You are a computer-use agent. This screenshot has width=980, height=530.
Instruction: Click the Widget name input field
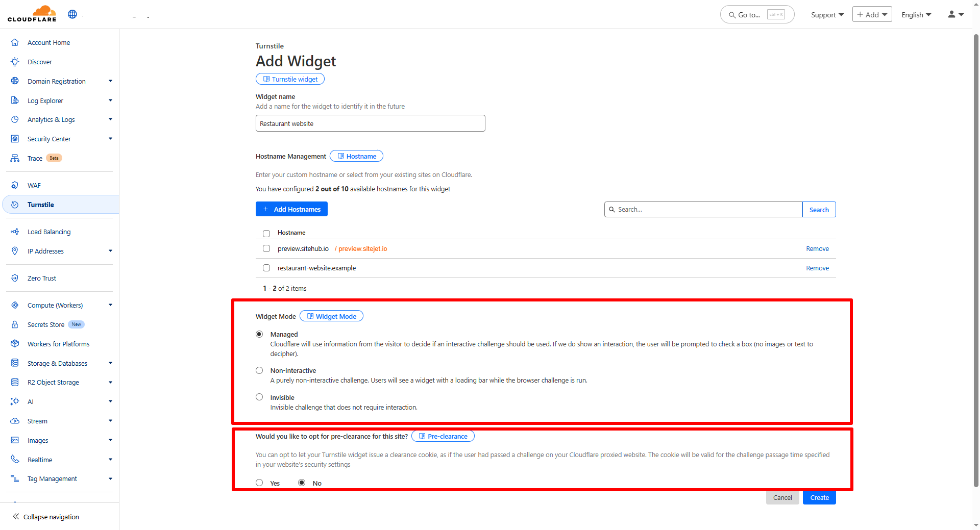[370, 123]
